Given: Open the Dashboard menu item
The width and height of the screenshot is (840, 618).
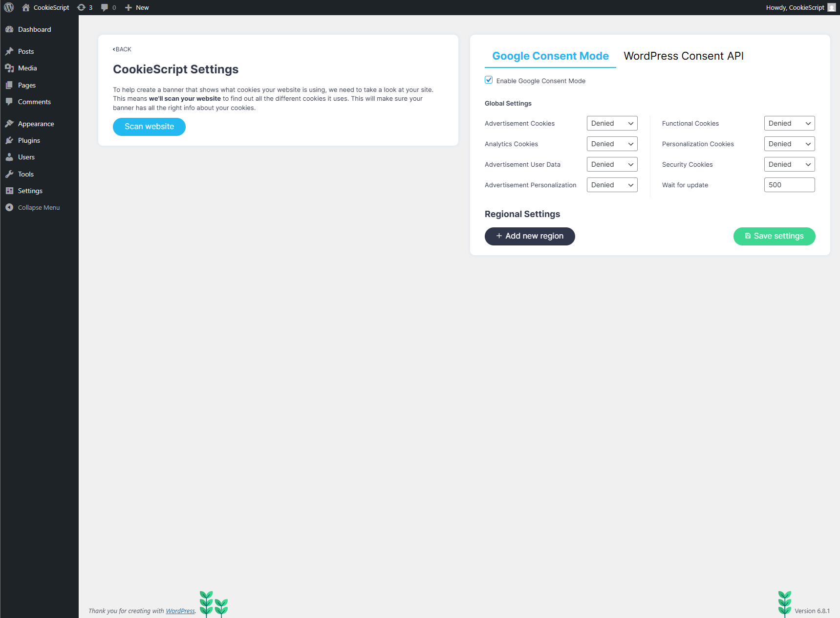Looking at the screenshot, I should click(39, 29).
